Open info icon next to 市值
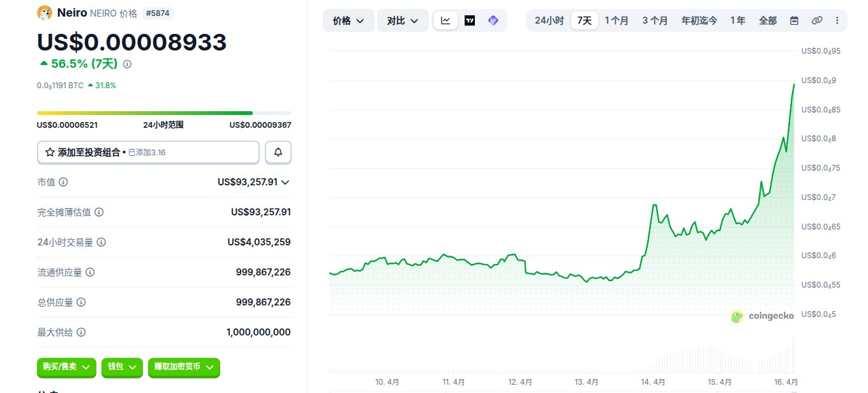 point(63,182)
